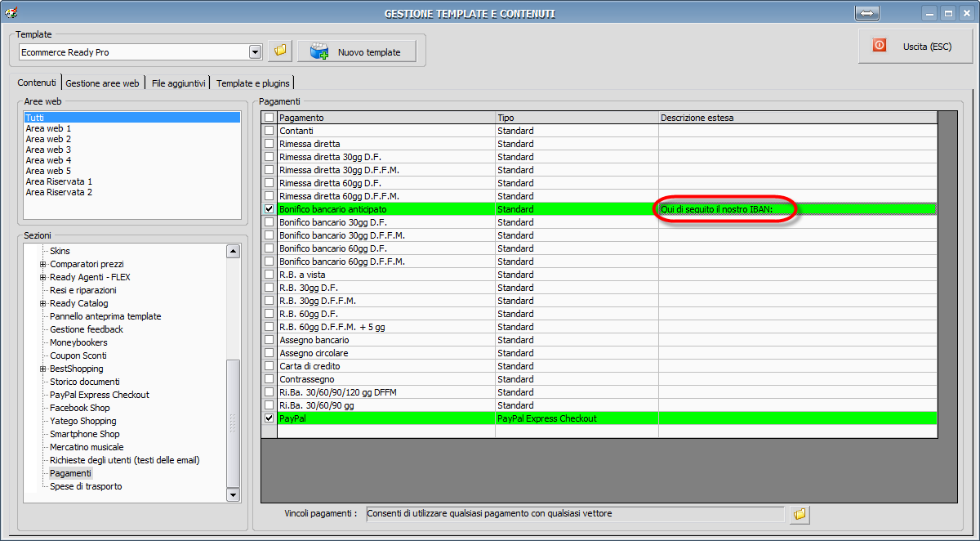This screenshot has height=541, width=980.
Task: Select the Assegno circolare row
Action: [599, 353]
